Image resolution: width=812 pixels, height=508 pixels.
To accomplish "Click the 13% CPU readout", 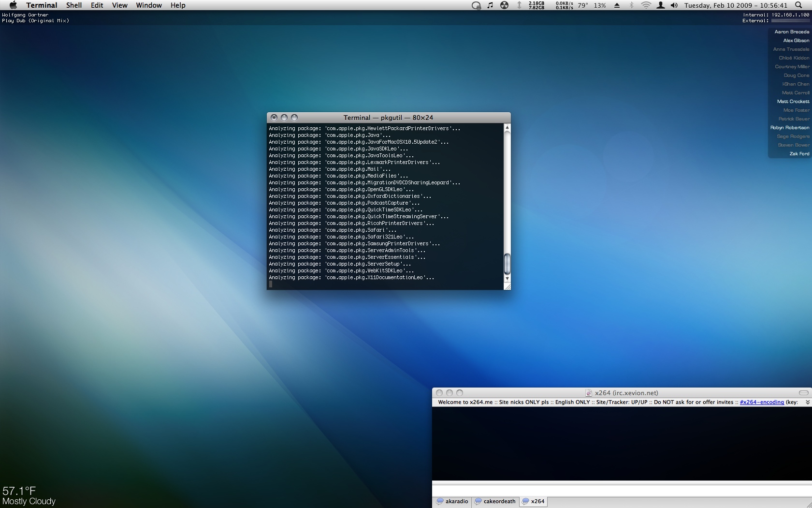I will [600, 5].
